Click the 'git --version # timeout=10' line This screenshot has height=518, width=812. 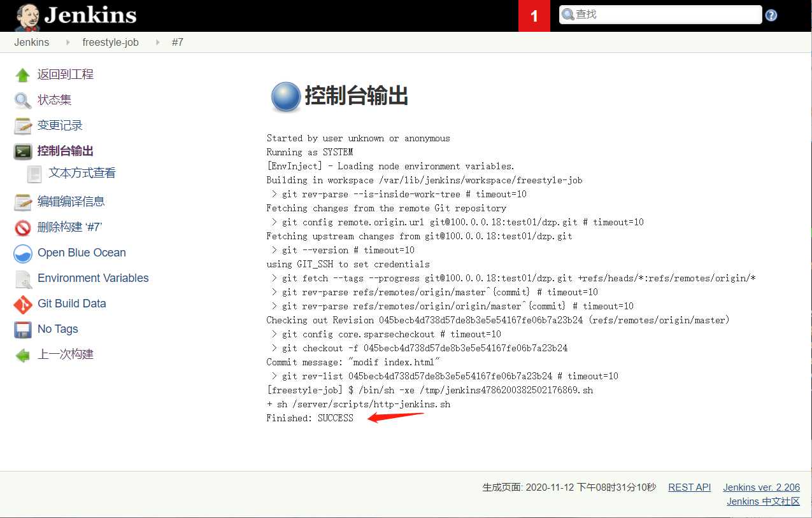(343, 250)
